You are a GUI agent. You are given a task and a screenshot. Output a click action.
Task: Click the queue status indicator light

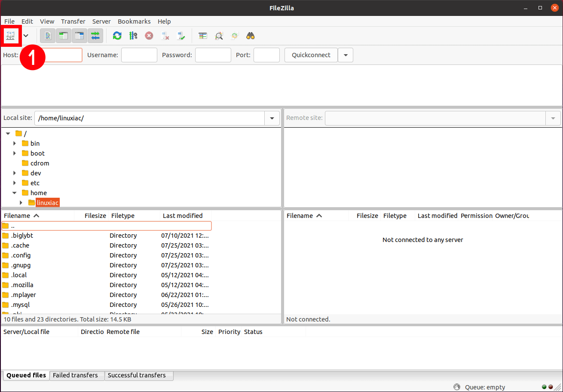pyautogui.click(x=544, y=387)
